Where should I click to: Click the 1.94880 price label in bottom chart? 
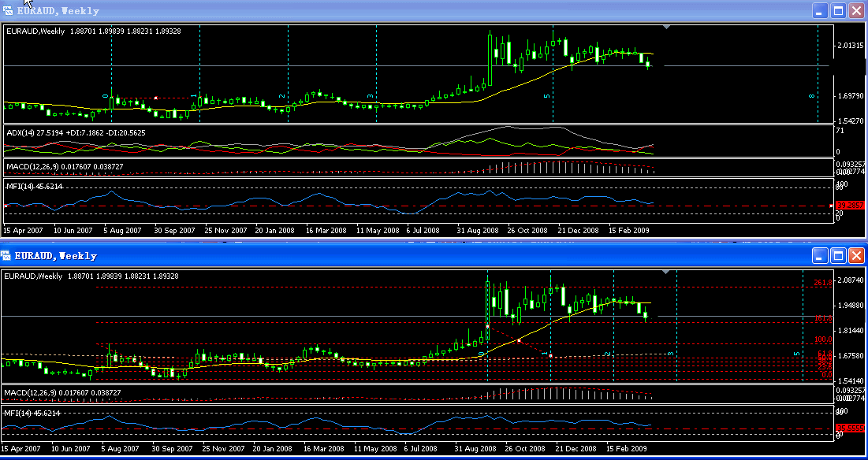851,305
